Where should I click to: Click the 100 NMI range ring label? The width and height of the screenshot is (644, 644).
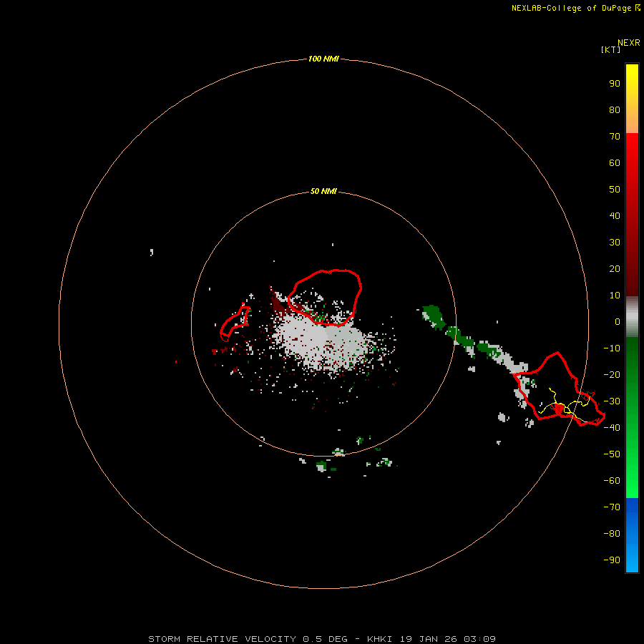click(x=323, y=59)
